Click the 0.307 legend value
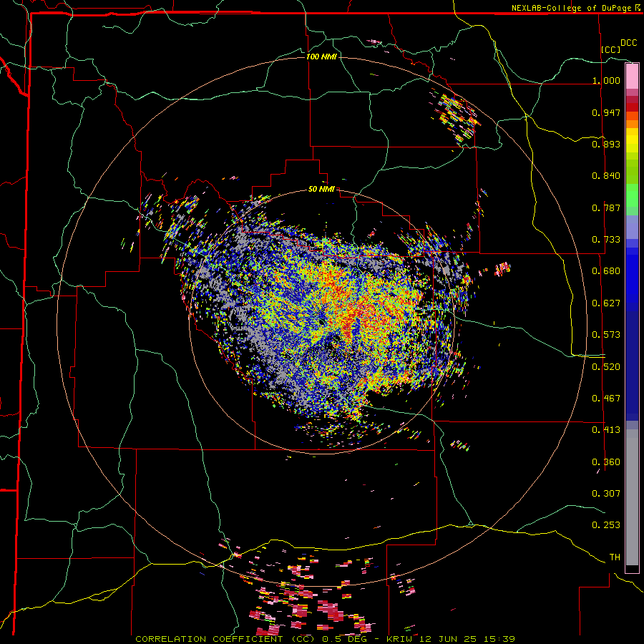Image resolution: width=644 pixels, height=644 pixels. click(606, 494)
